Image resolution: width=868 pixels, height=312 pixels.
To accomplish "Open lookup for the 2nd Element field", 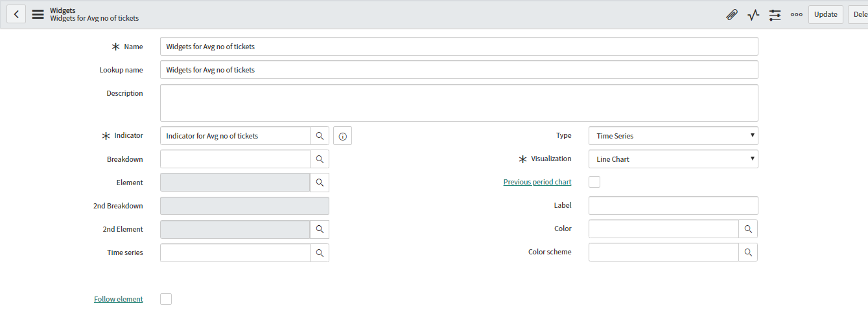I will [320, 229].
